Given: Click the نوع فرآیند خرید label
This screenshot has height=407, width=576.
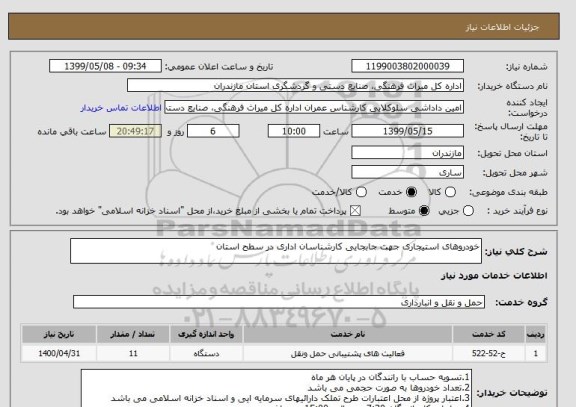Looking at the screenshot, I should 517,211.
